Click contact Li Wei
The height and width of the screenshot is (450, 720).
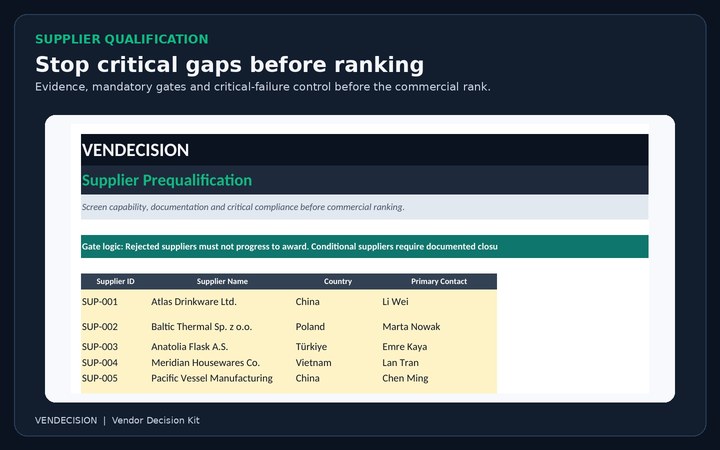(395, 302)
